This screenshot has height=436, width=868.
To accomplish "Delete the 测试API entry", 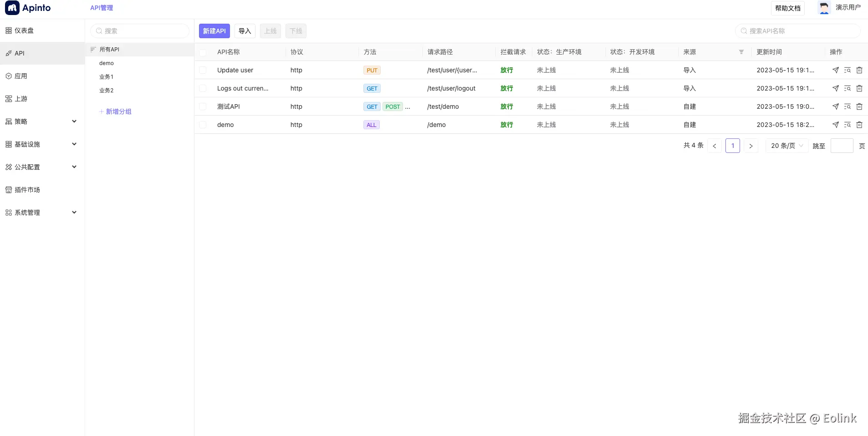I will coord(859,106).
